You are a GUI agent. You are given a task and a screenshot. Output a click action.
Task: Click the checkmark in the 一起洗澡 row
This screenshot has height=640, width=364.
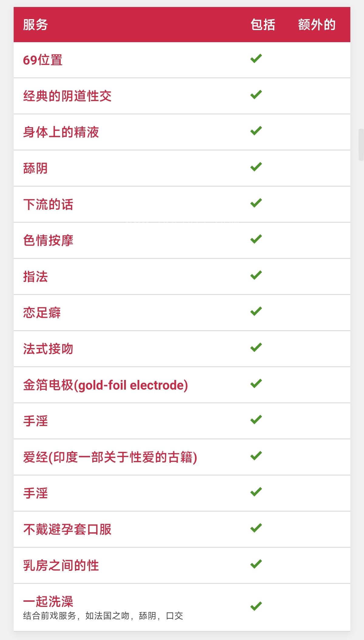tap(256, 606)
